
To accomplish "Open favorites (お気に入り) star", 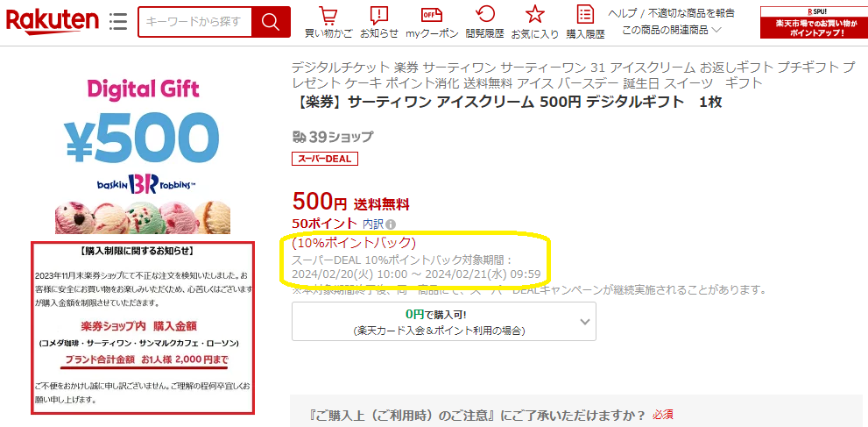I will 535,23.
